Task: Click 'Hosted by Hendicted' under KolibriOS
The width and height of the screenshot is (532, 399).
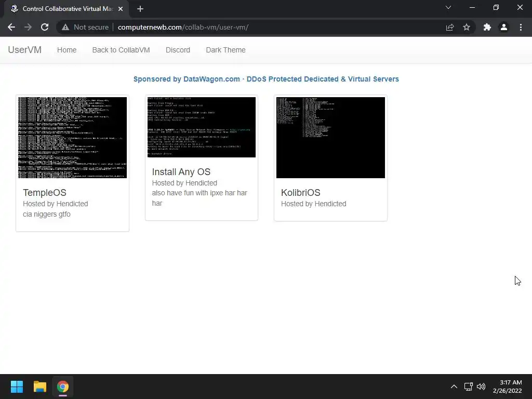Action: pyautogui.click(x=313, y=204)
